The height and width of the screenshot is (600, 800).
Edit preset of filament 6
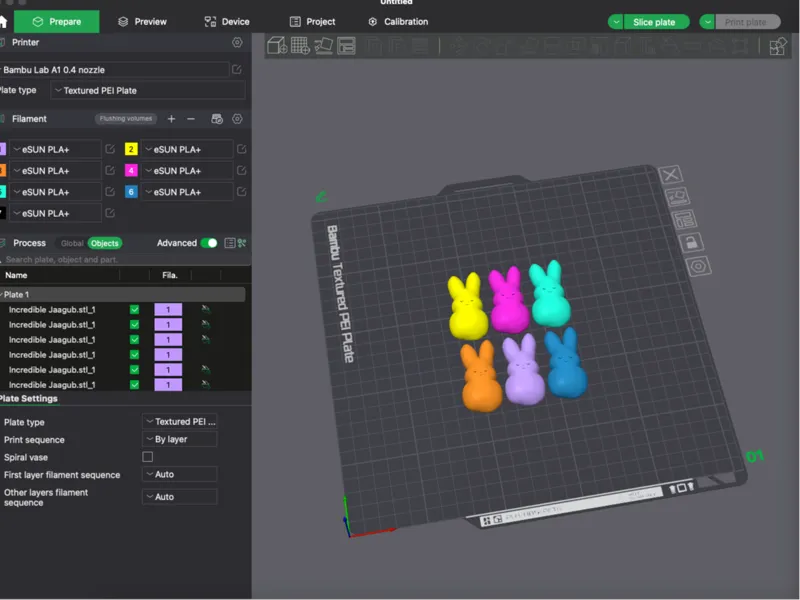[x=241, y=192]
